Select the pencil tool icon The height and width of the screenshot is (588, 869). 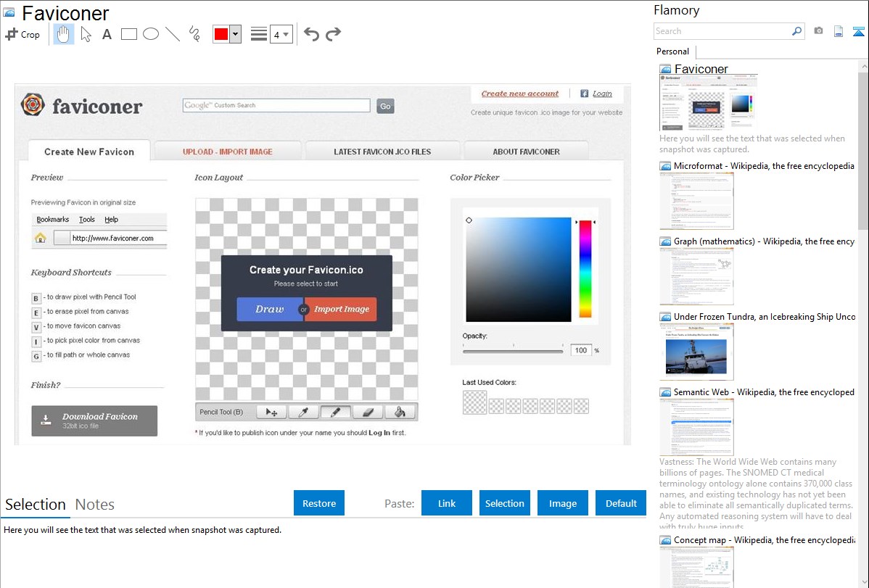point(336,412)
